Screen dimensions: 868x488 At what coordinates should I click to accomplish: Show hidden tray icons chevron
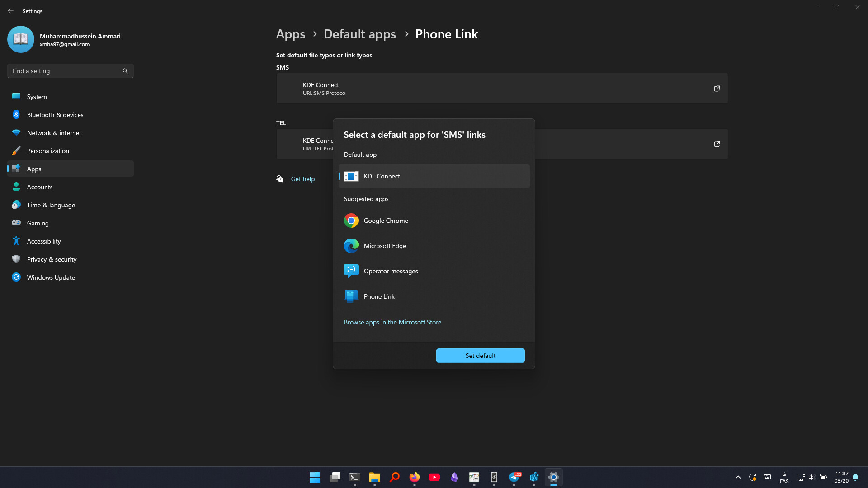pos(738,477)
